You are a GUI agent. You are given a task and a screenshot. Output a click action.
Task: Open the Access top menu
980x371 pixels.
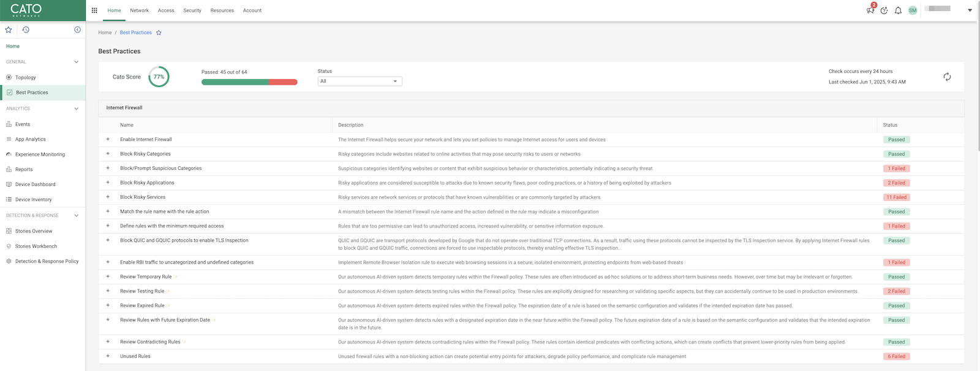166,10
